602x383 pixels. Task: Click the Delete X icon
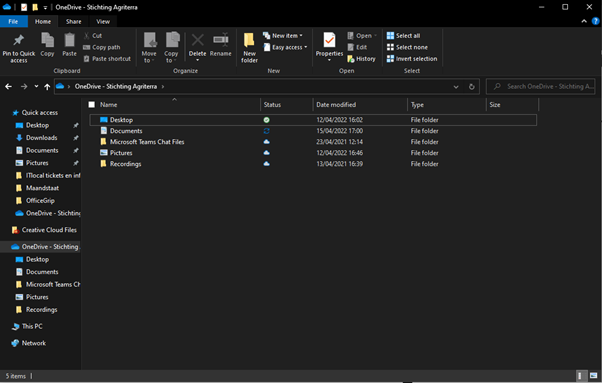pos(198,40)
